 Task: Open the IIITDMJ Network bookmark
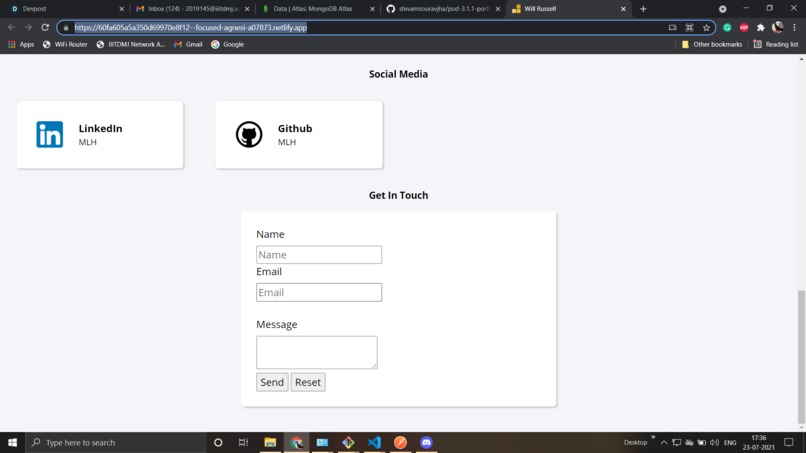point(131,44)
